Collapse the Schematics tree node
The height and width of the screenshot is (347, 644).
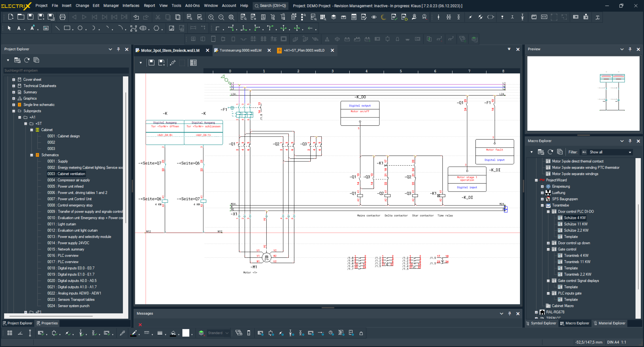click(32, 155)
